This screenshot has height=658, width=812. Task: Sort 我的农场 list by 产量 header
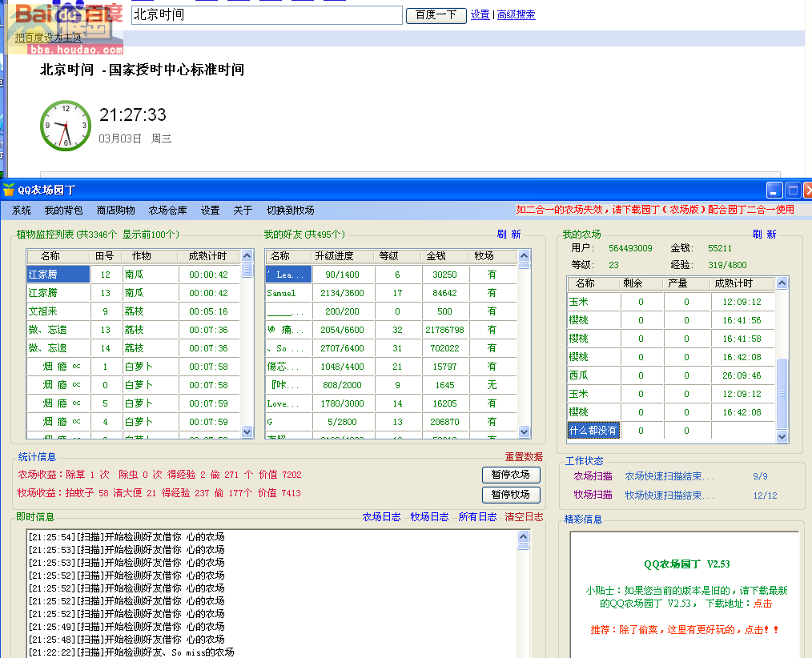[x=677, y=283]
